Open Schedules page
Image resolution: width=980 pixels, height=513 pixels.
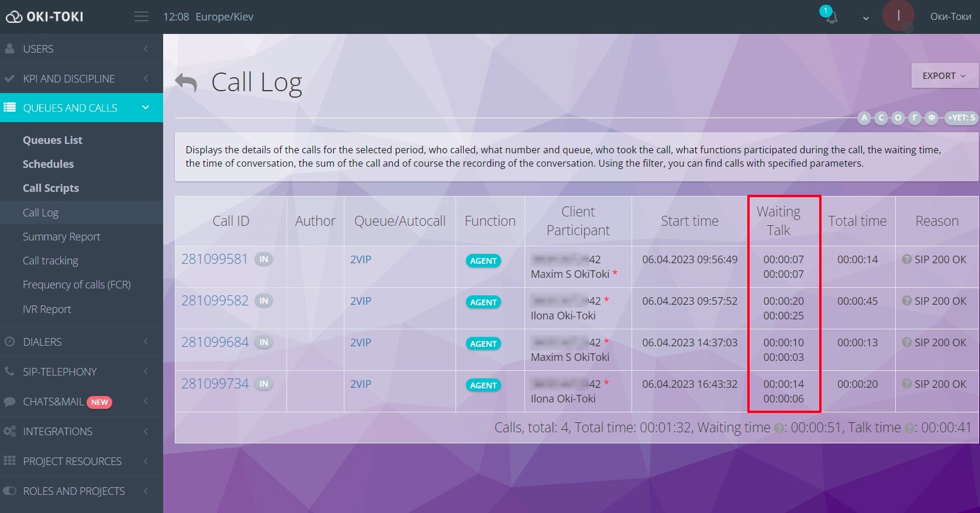coord(48,164)
